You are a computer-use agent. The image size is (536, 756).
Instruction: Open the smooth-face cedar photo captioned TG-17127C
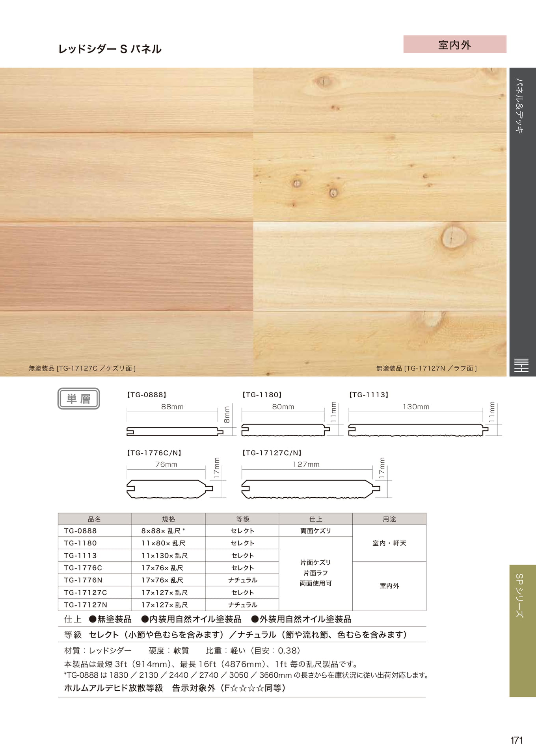click(127, 222)
